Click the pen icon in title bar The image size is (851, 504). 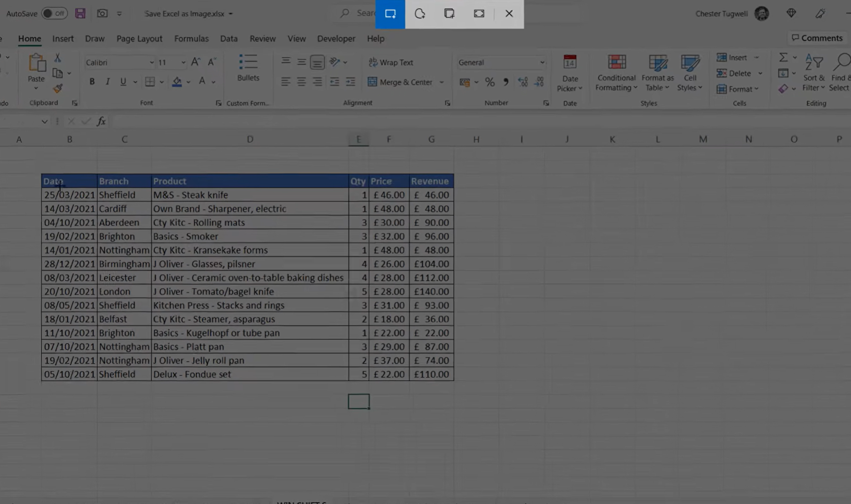coord(820,14)
